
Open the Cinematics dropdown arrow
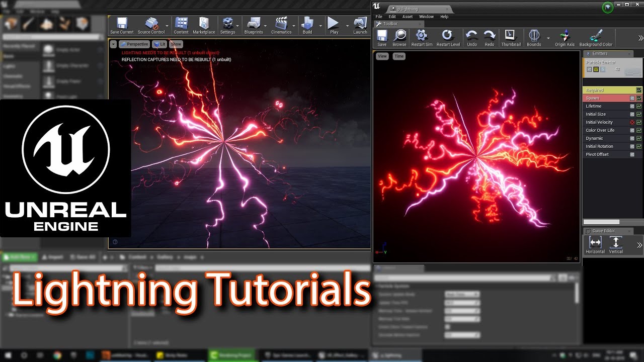pos(294,26)
